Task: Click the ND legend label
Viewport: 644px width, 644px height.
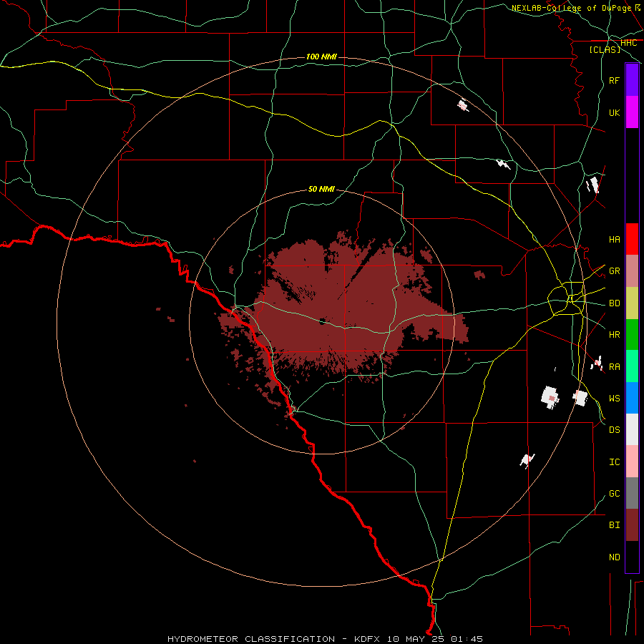Action: (615, 557)
